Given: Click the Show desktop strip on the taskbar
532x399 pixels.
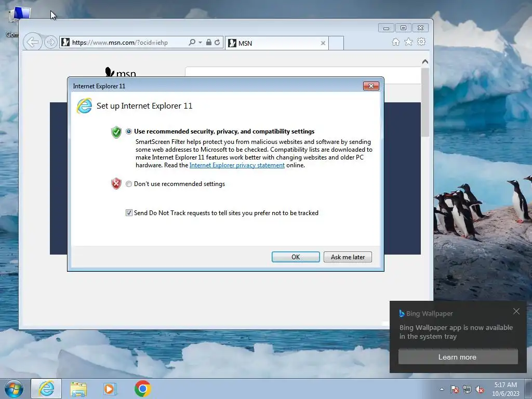Looking at the screenshot, I should tap(528, 389).
